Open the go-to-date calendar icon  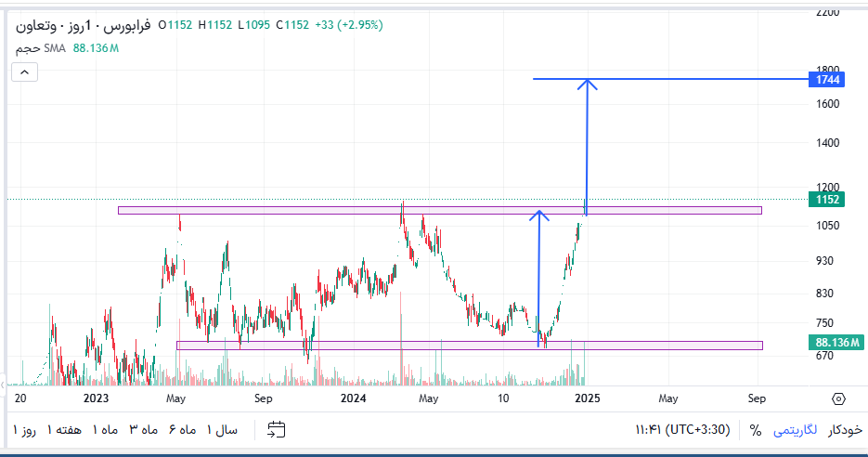[277, 429]
